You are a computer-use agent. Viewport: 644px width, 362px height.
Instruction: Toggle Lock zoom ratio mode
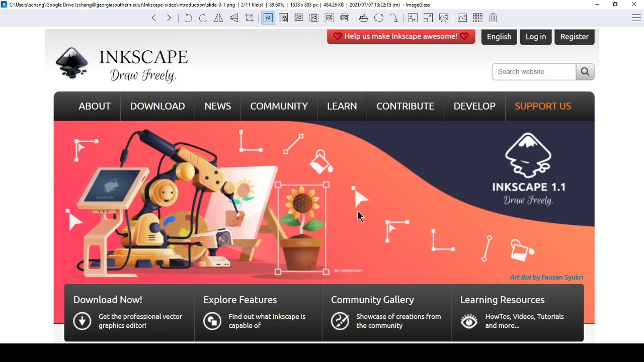pos(283,18)
